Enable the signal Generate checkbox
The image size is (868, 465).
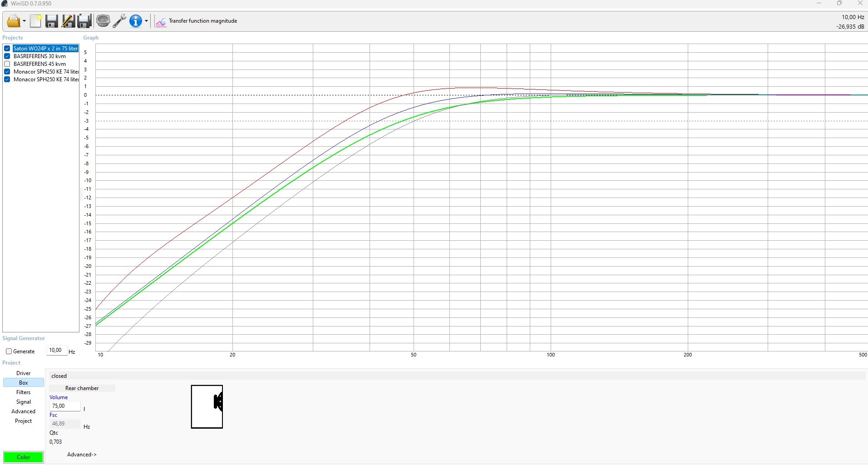pyautogui.click(x=9, y=351)
